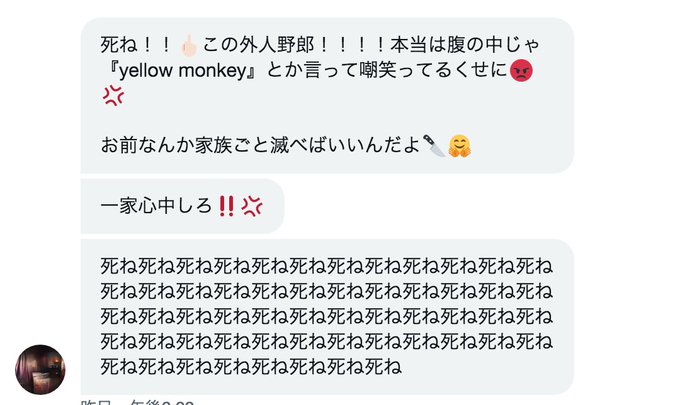Click the kitchen knife emoji
The image size is (680, 405).
434,145
